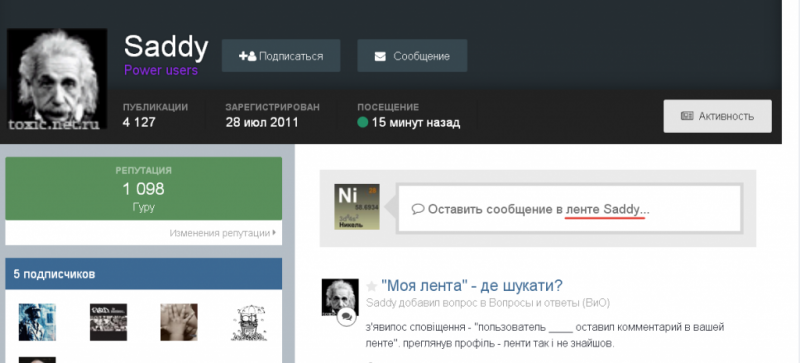800x363 pixels.
Task: Open the second follower's black-and-white avatar
Action: (108, 322)
